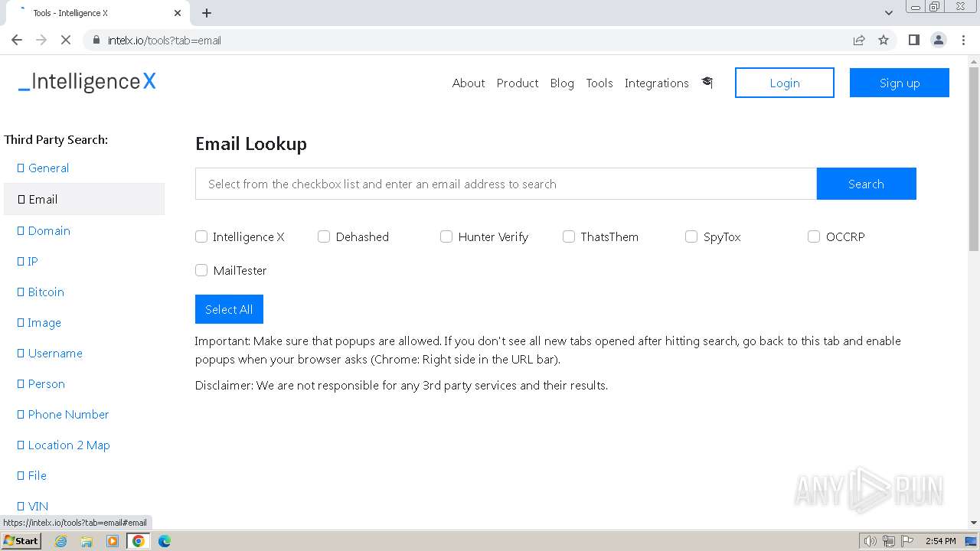Open the Chrome profile avatar icon
Viewport: 980px width, 551px height.
(x=939, y=40)
